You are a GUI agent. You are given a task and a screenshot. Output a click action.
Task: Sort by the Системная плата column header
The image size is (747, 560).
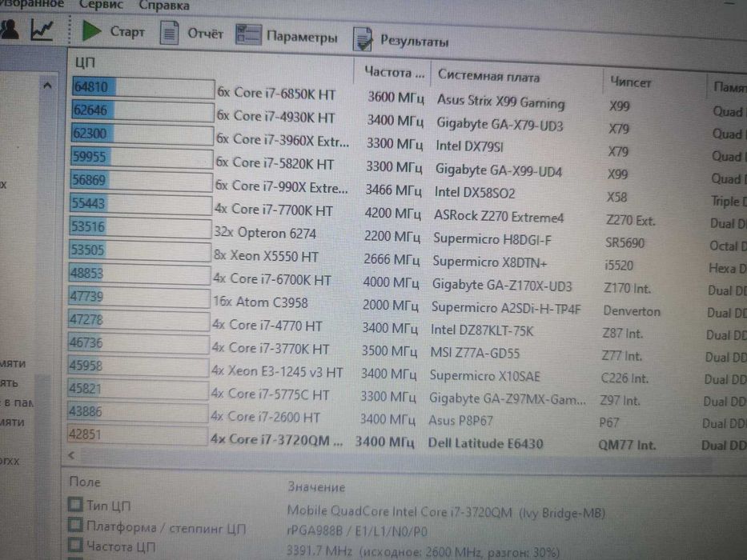[x=488, y=76]
